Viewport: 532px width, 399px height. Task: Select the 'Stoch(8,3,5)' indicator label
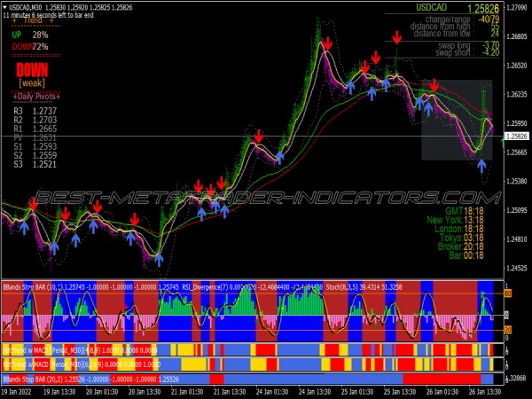point(341,287)
